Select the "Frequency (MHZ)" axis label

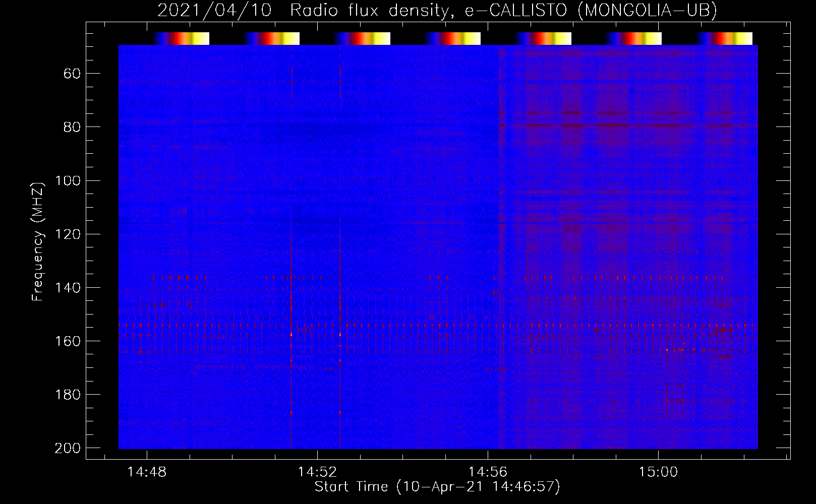point(38,242)
